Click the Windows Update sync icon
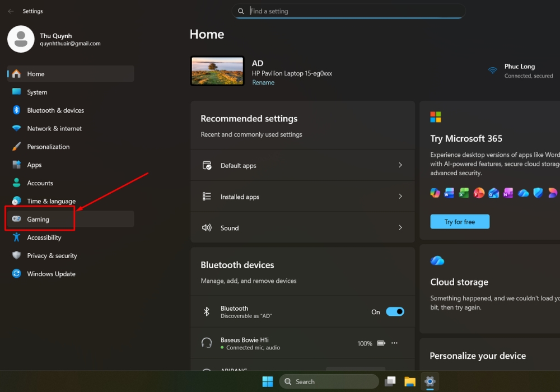This screenshot has height=392, width=560. [x=16, y=273]
